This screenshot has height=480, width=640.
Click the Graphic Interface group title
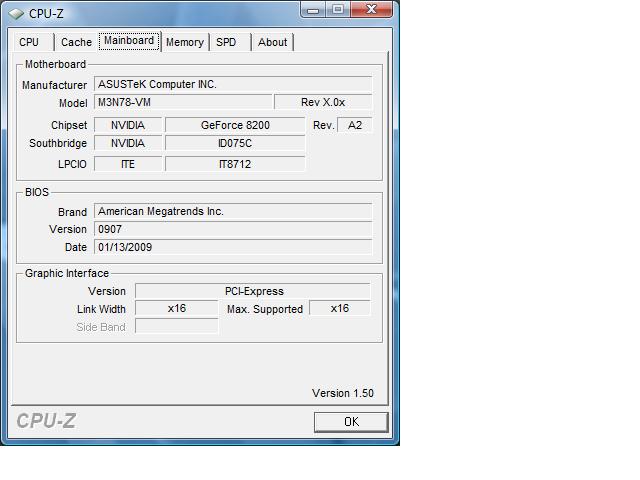coord(67,273)
